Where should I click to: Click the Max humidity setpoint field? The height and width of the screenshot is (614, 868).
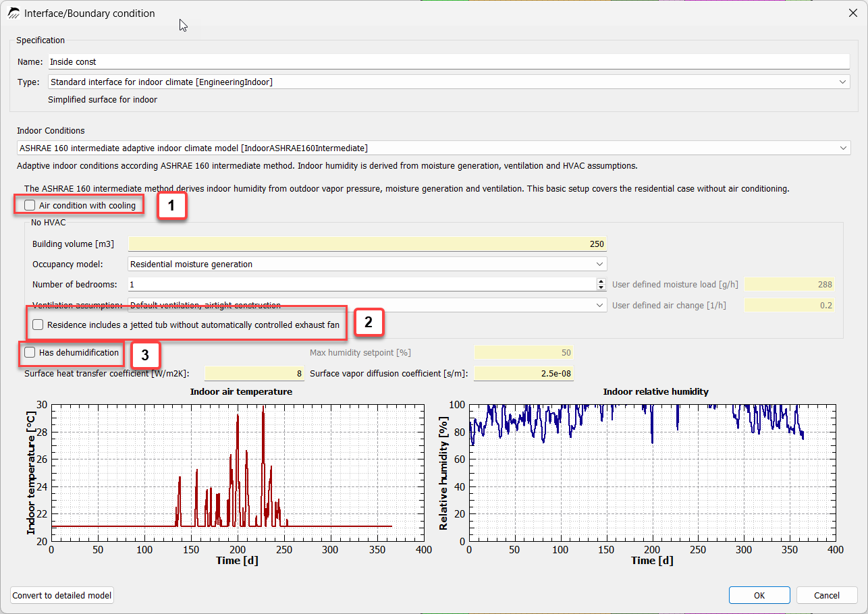click(x=524, y=352)
